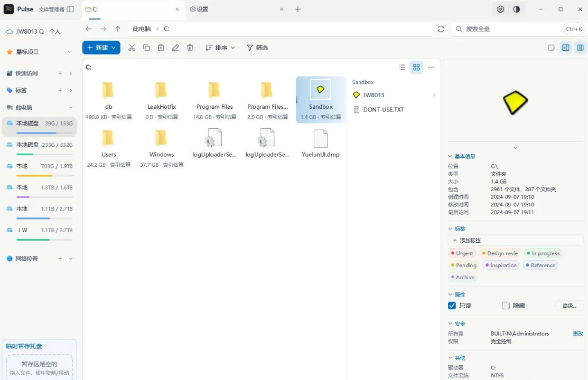
Task: Go forward with the right arrow
Action: point(103,29)
